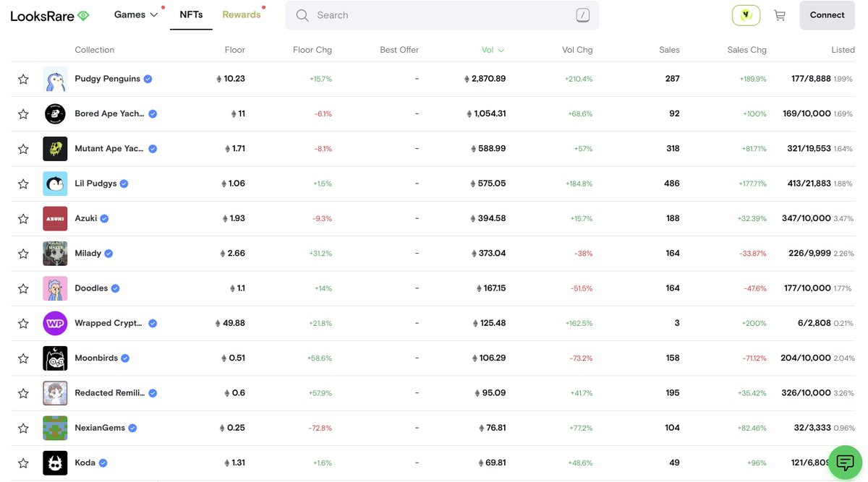Click the search magnifier icon
The height and width of the screenshot is (482, 868).
tap(302, 15)
